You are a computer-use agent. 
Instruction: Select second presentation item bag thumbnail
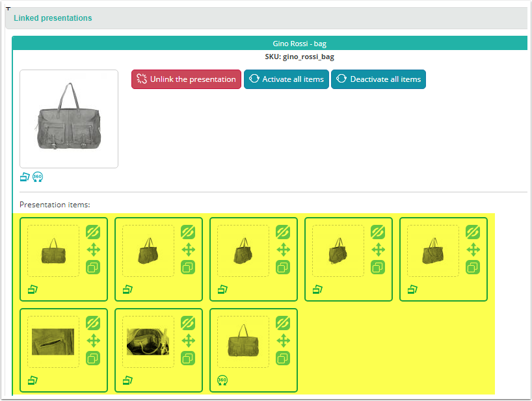coord(148,251)
